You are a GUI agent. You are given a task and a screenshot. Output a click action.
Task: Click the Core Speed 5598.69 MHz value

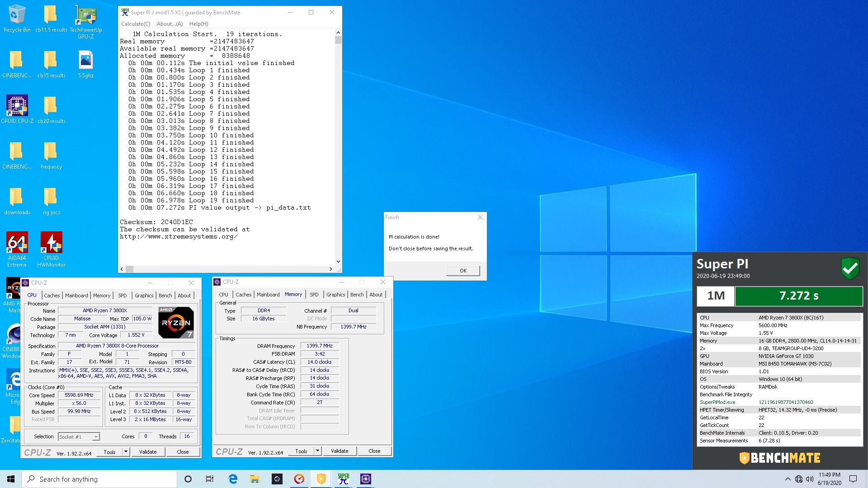click(x=79, y=395)
